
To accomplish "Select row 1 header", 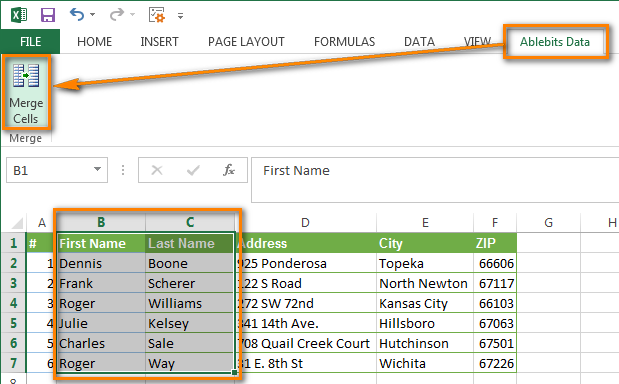I will (13, 243).
